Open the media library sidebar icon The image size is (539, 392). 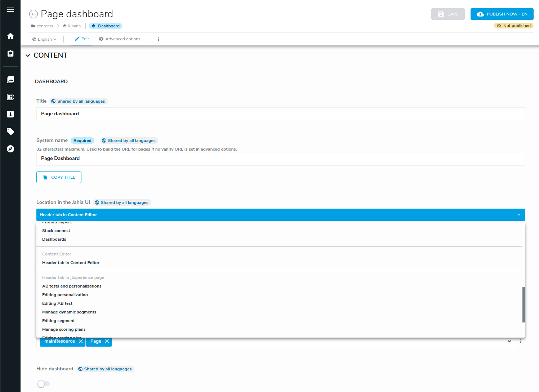coord(10,80)
